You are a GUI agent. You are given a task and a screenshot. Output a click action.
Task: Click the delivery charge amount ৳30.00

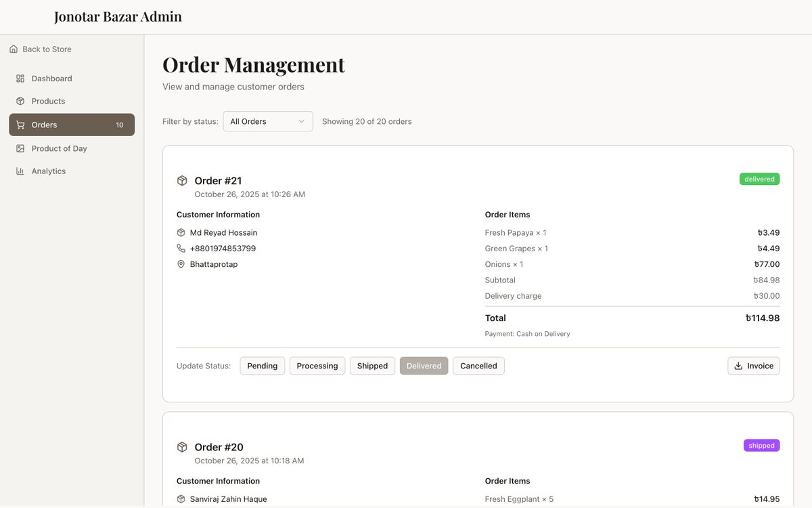click(x=767, y=296)
